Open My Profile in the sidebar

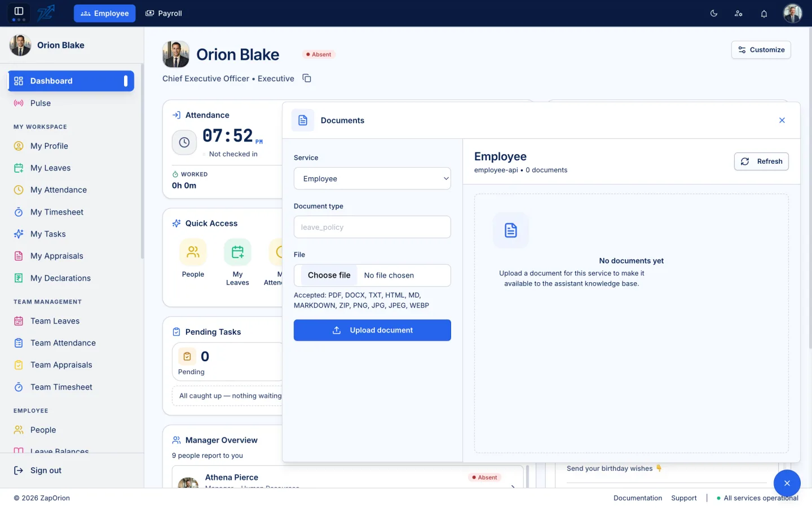click(71, 146)
